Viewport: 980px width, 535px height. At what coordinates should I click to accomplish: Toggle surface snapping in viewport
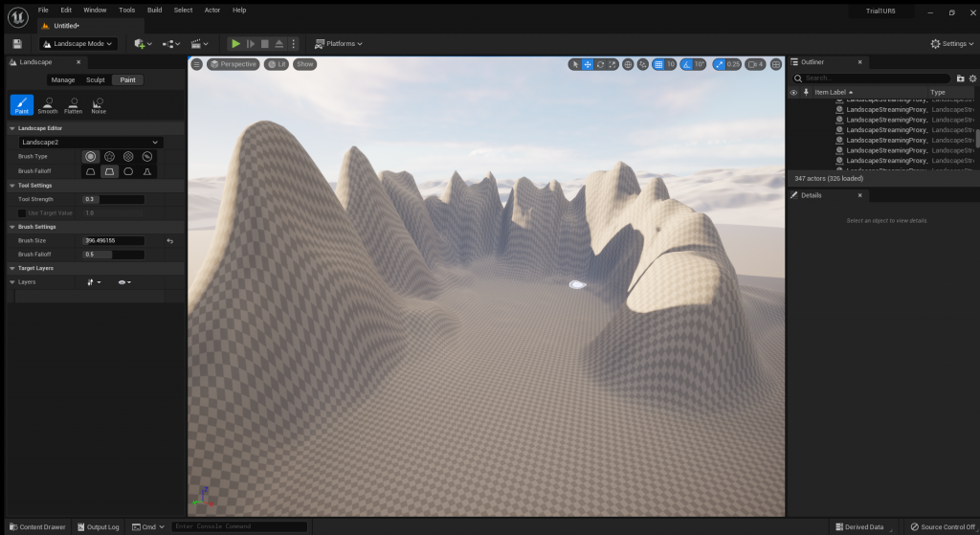(642, 64)
